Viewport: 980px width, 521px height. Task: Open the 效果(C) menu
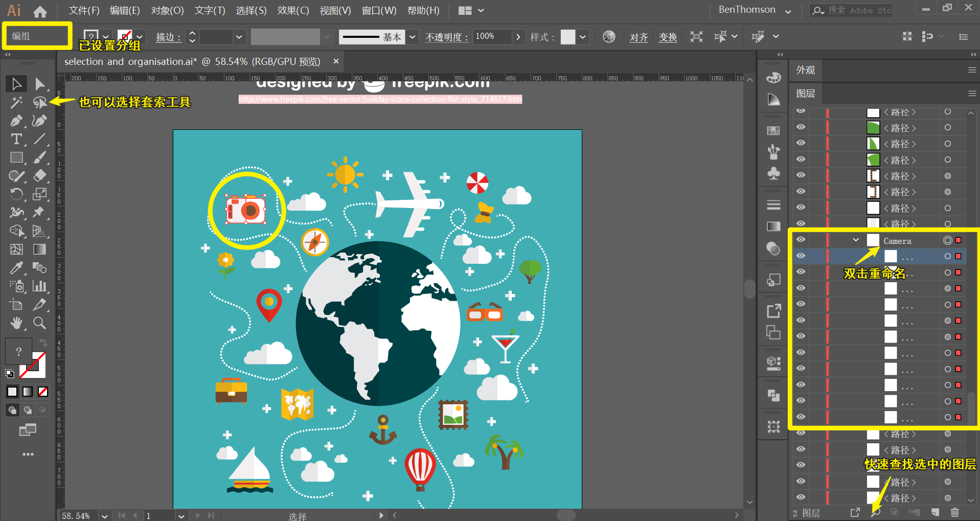tap(293, 10)
